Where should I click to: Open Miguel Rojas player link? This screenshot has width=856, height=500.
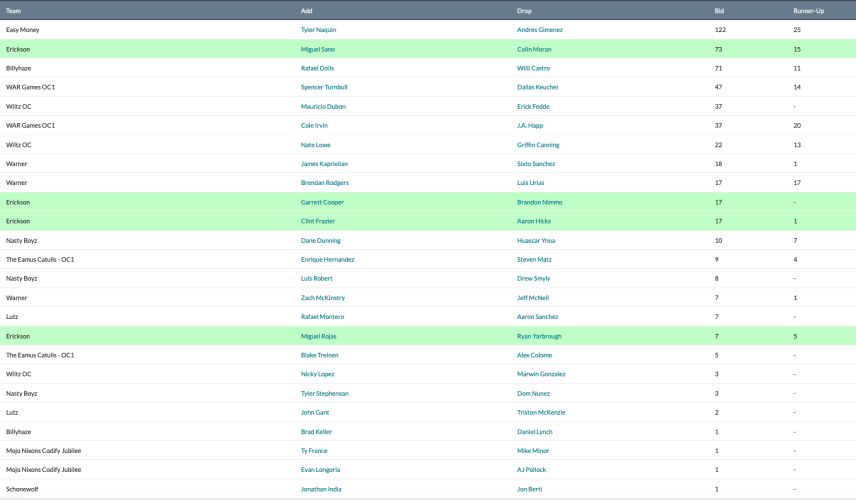tap(318, 336)
